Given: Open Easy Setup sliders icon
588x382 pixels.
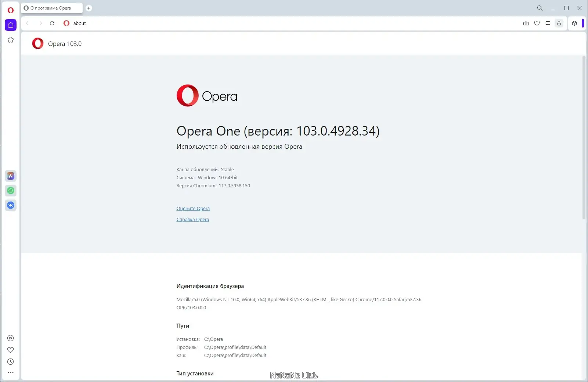Looking at the screenshot, I should point(548,23).
